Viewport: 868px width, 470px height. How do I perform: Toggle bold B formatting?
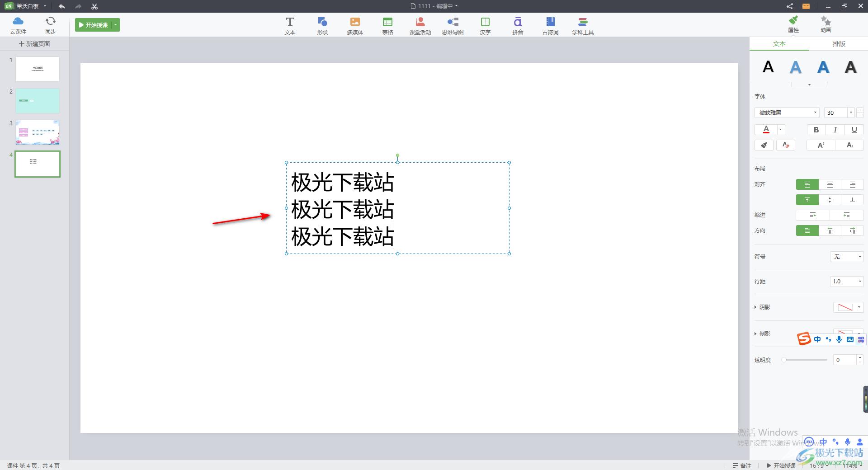[x=816, y=130]
